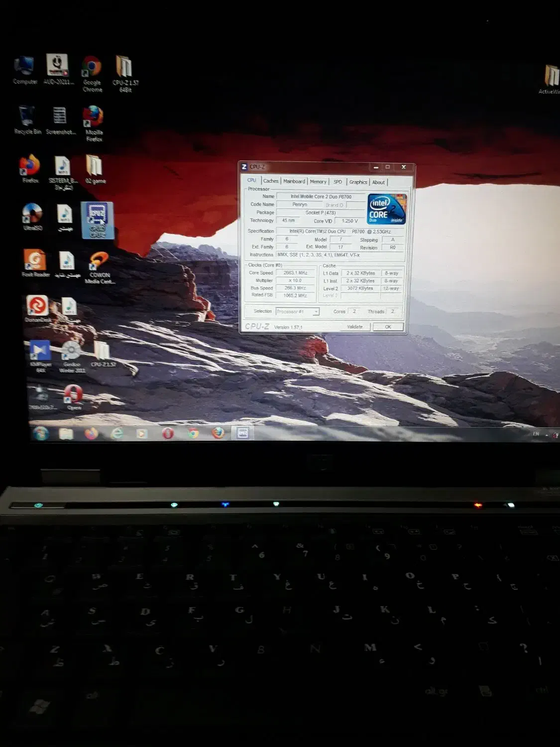Open the EN language indicator in taskbar
Viewport: 560px width, 747px height.
pyautogui.click(x=536, y=434)
